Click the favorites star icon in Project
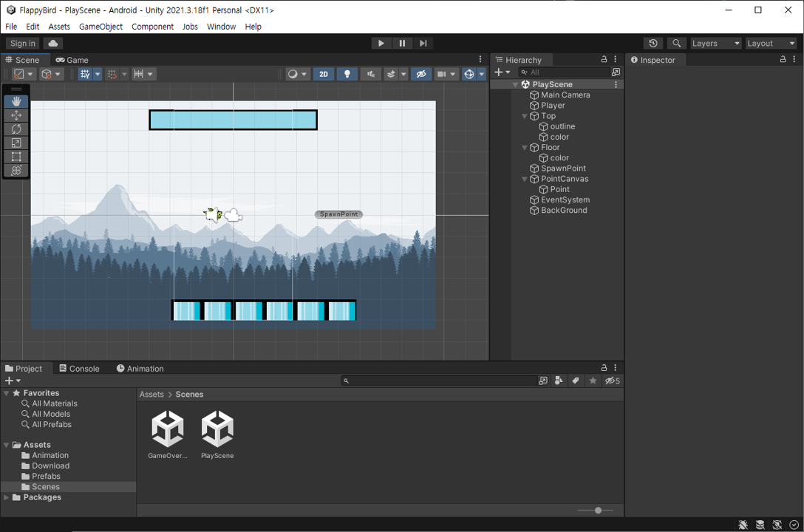The image size is (804, 532). [x=593, y=381]
